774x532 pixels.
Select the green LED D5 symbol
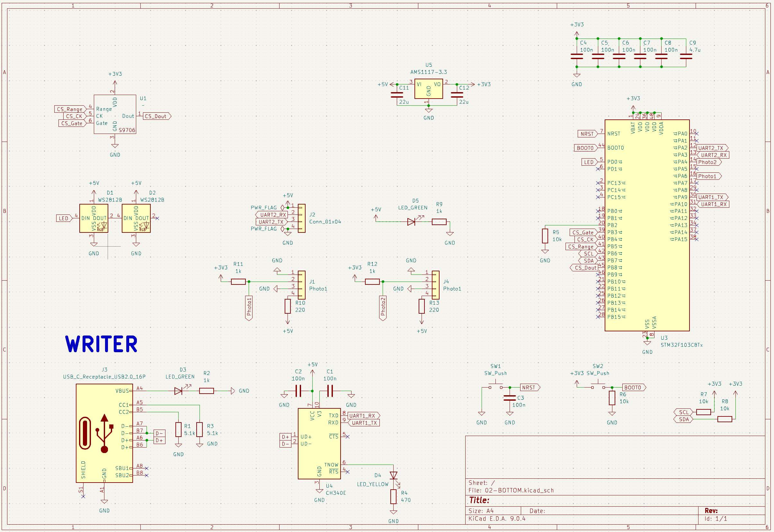pyautogui.click(x=411, y=222)
